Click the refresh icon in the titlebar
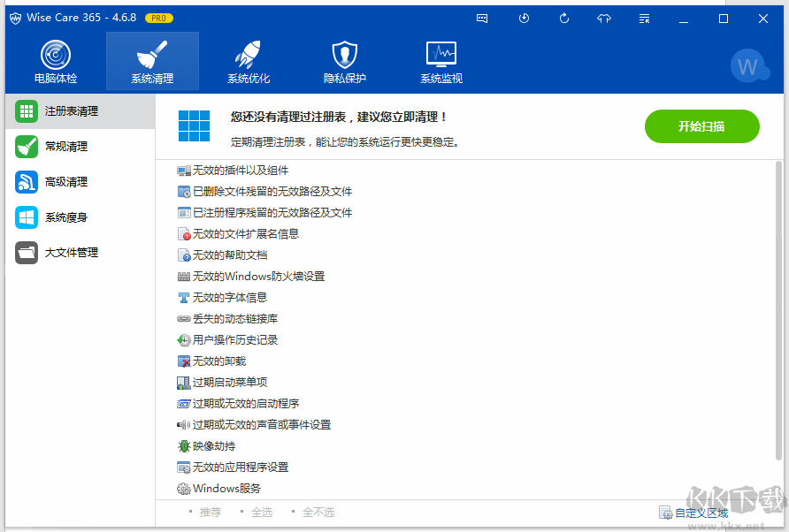Viewport: 789px width, 532px height. [x=563, y=18]
